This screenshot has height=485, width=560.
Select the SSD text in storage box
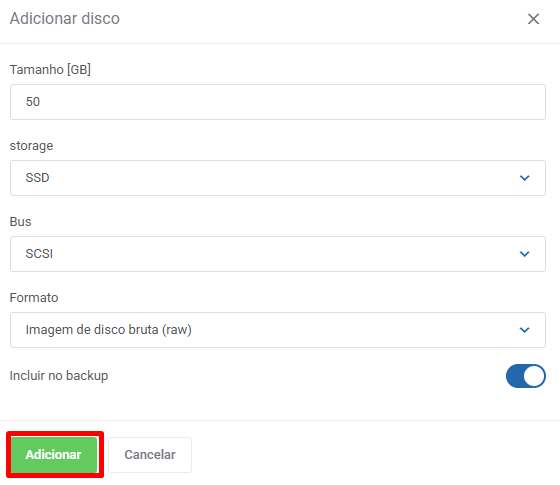[x=37, y=178]
